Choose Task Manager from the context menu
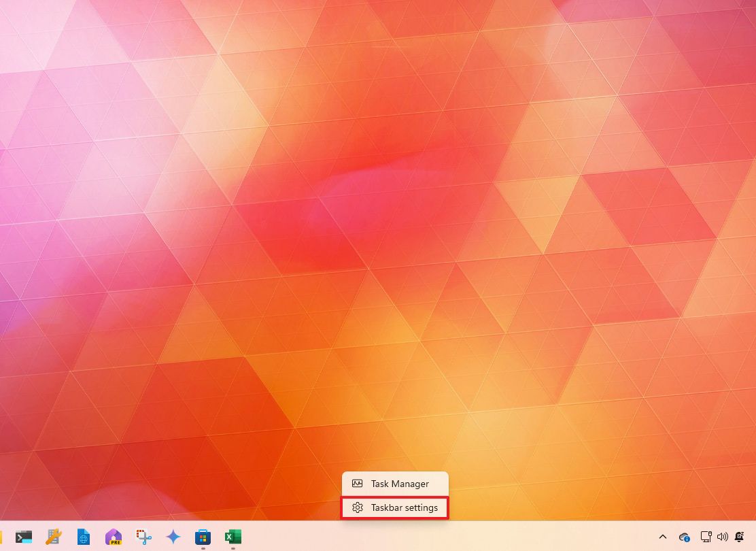The image size is (756, 551). (400, 484)
